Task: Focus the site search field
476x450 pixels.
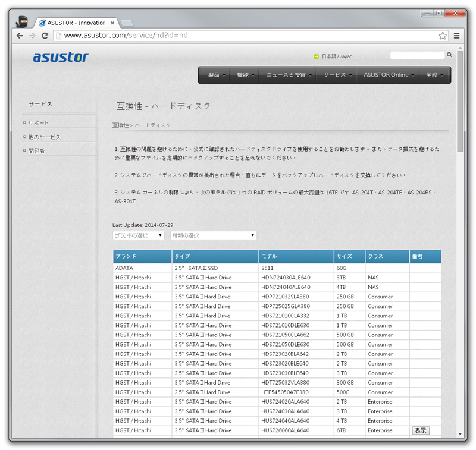Action: tap(417, 55)
